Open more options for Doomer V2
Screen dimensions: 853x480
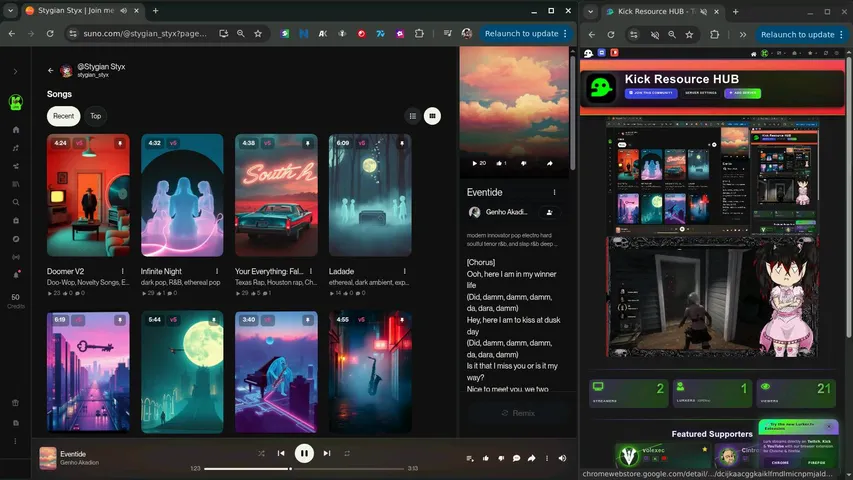pos(122,271)
